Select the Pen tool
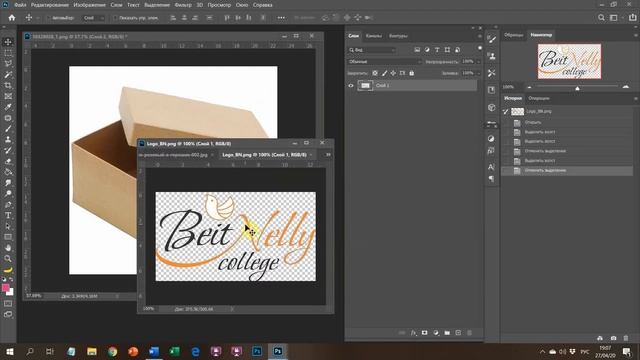640x360 pixels. click(8, 204)
